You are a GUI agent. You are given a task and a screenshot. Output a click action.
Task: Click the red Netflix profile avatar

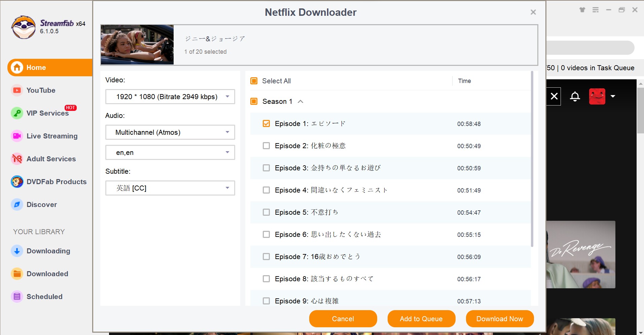tap(597, 96)
